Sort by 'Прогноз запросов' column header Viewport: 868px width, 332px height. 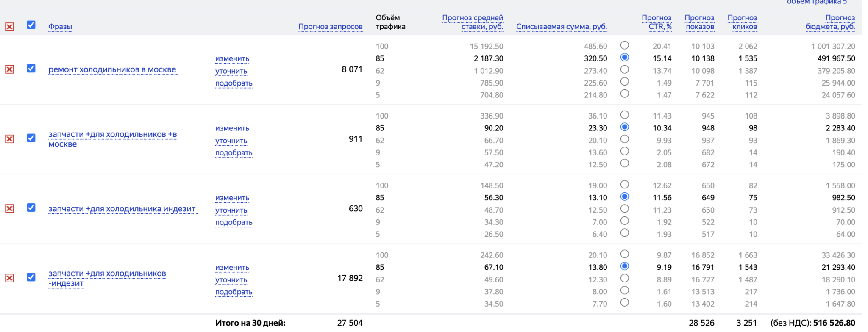click(x=330, y=27)
